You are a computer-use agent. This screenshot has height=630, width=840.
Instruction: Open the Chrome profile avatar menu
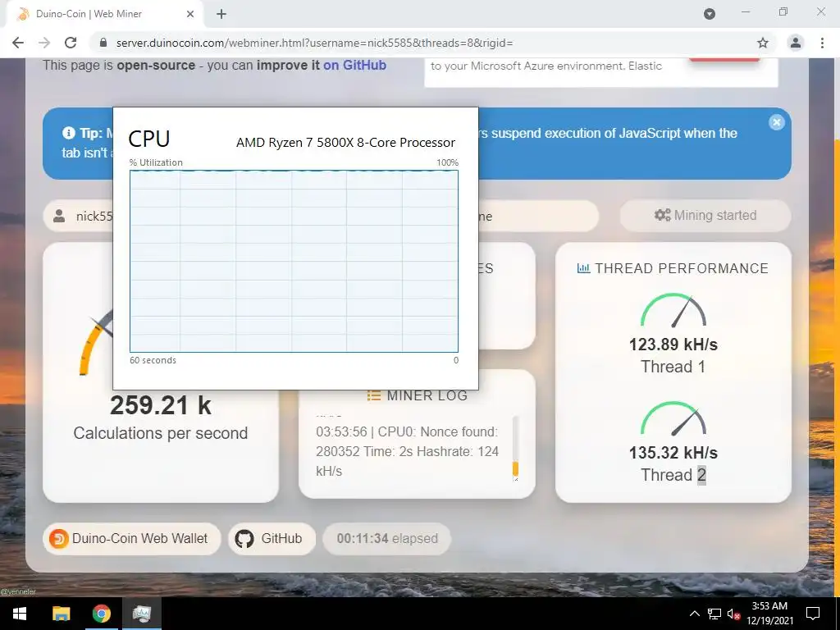[x=796, y=43]
